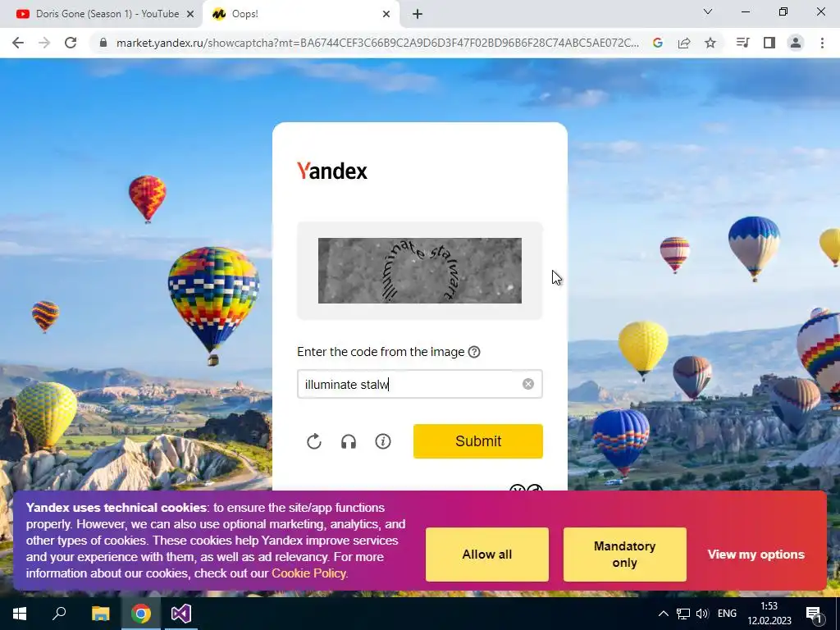Allow all cookies
Image resolution: width=840 pixels, height=630 pixels.
click(487, 555)
